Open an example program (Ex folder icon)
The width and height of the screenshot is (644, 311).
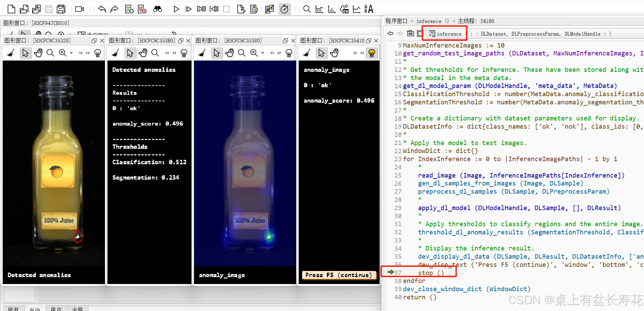(x=36, y=9)
